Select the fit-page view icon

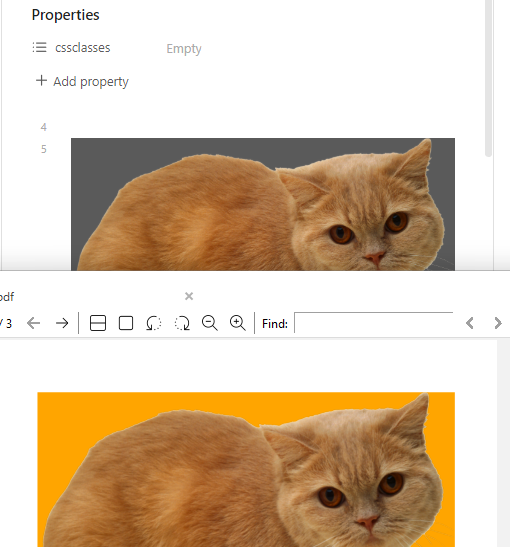click(x=126, y=323)
